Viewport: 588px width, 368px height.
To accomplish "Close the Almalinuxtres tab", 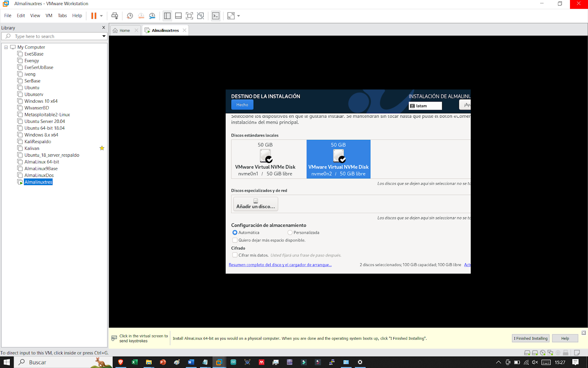I will pos(184,30).
